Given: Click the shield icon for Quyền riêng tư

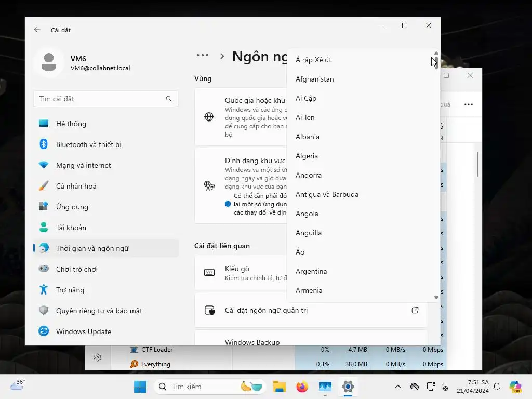Looking at the screenshot, I should 44,311.
